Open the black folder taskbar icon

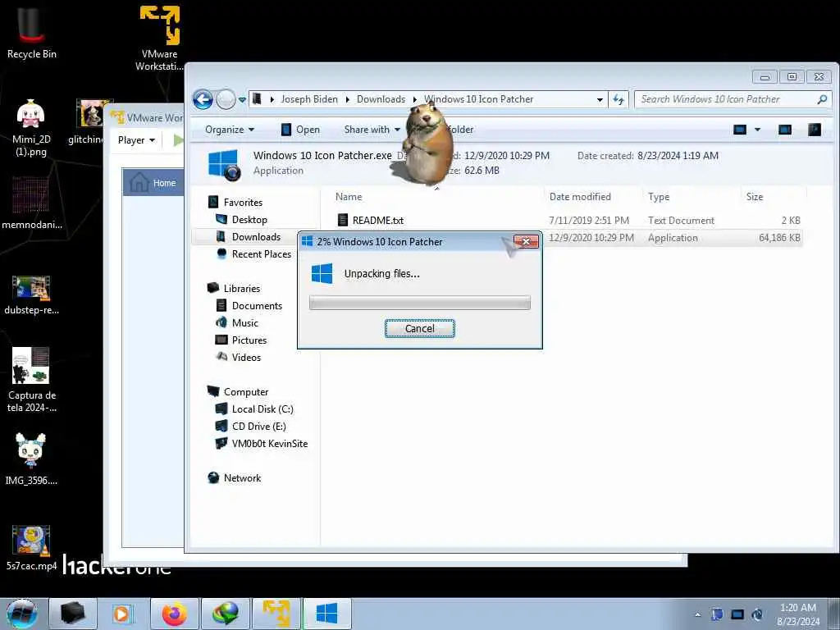(73, 614)
